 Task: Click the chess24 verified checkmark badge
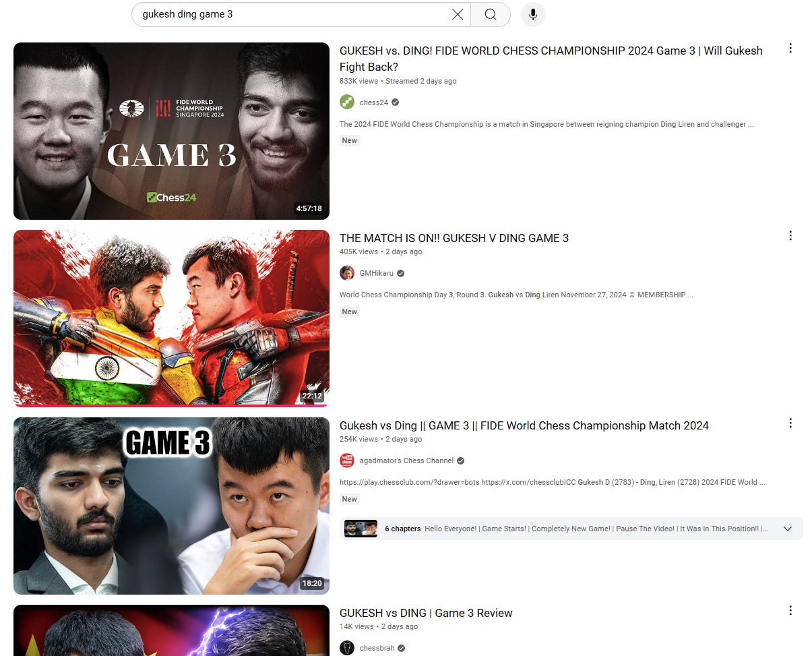click(x=396, y=102)
